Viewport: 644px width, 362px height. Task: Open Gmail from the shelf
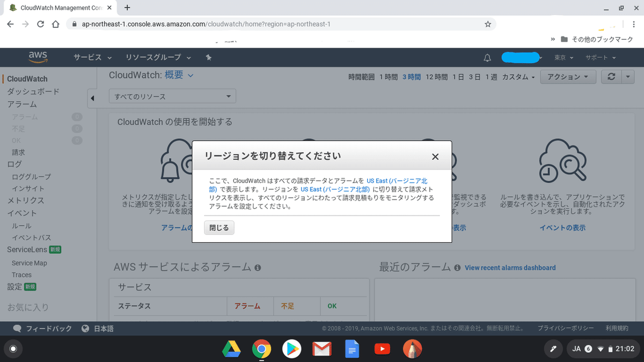pos(321,349)
